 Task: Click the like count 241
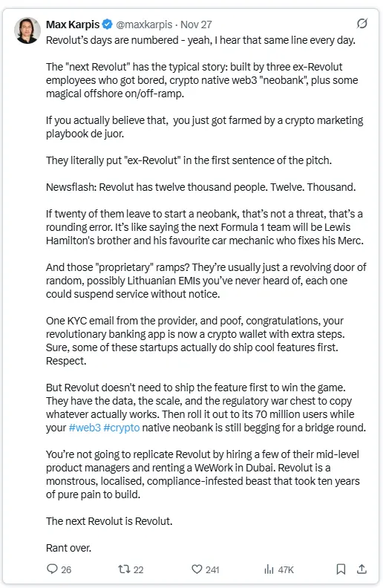(x=212, y=569)
